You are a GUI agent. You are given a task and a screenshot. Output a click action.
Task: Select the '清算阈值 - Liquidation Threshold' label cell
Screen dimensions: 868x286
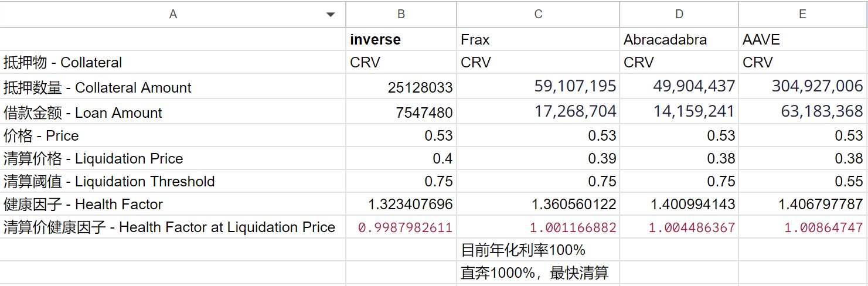(x=173, y=181)
